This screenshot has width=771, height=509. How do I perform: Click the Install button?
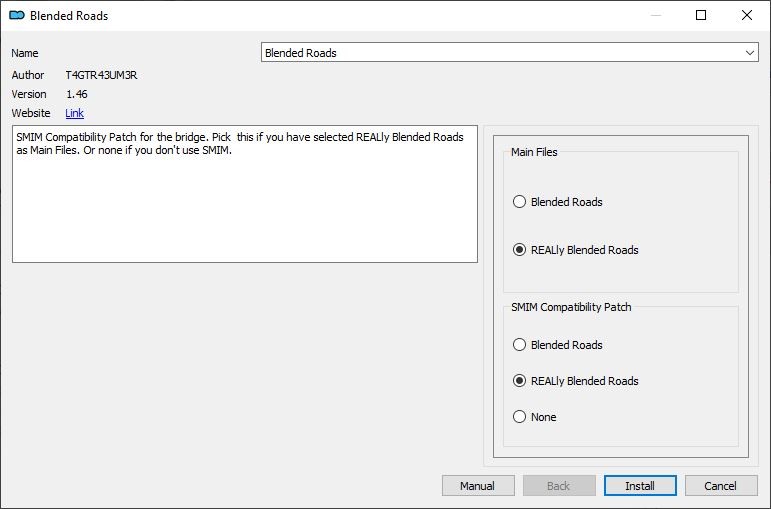(640, 486)
